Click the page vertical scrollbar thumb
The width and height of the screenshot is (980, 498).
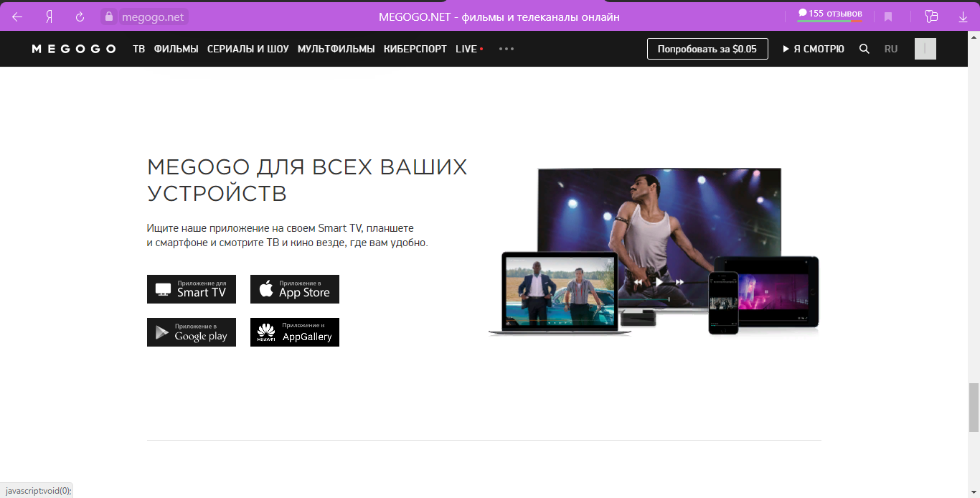[974, 407]
